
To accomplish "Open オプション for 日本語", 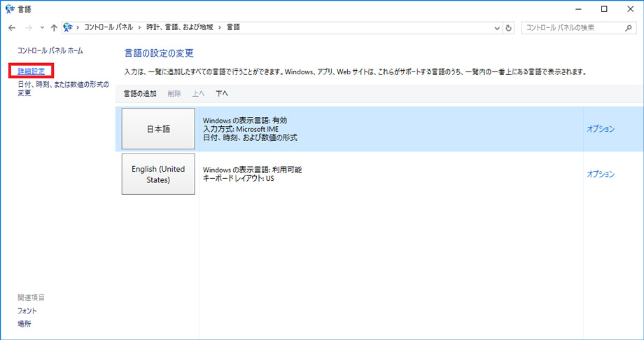I will click(x=601, y=129).
